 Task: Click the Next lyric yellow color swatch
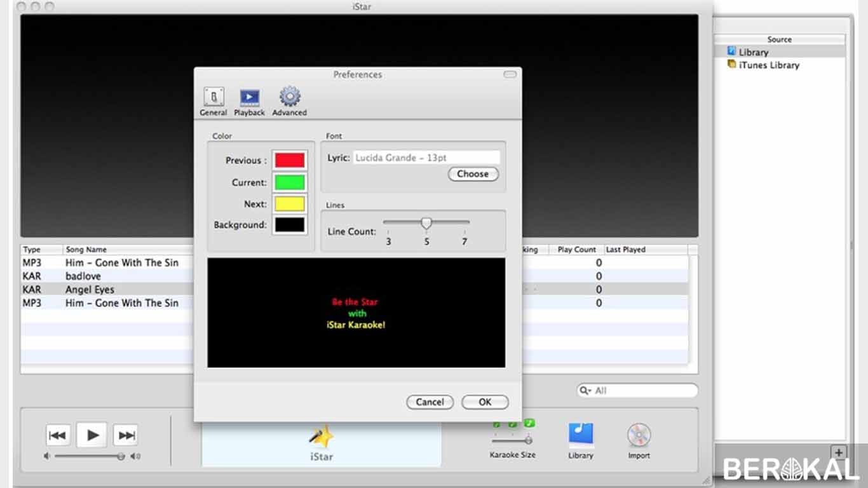[x=290, y=204]
